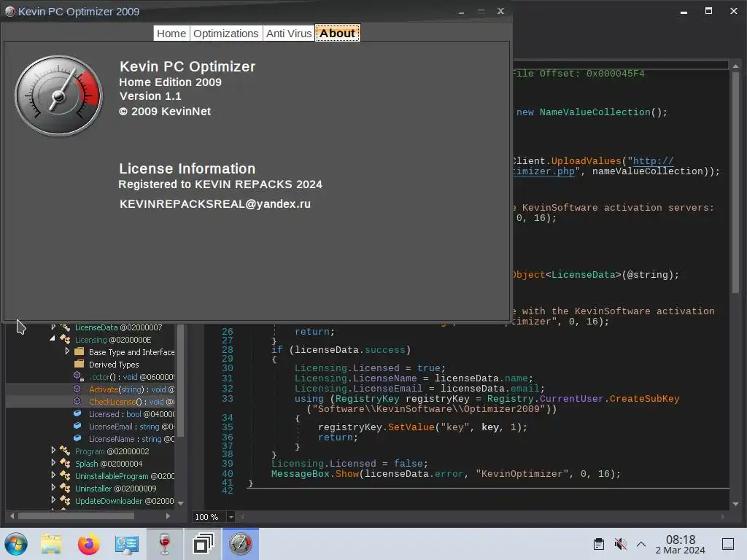Click the 100 % zoom field
Viewport: 747px width, 560px height.
209,517
